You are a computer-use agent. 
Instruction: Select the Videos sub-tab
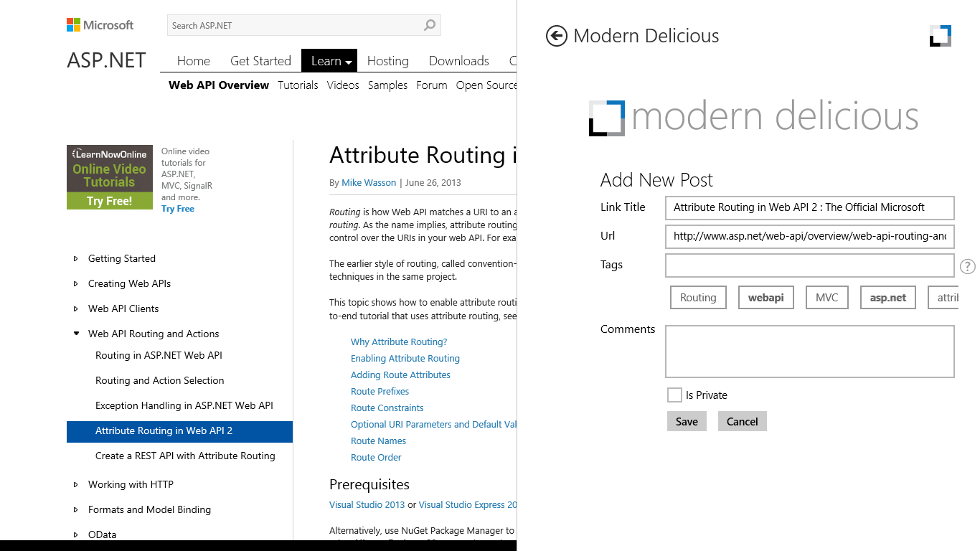tap(343, 85)
